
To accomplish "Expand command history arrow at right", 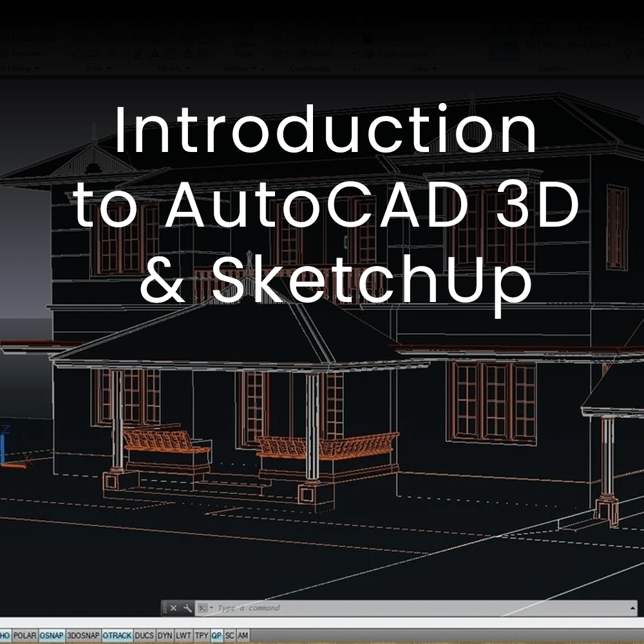I will 632,608.
